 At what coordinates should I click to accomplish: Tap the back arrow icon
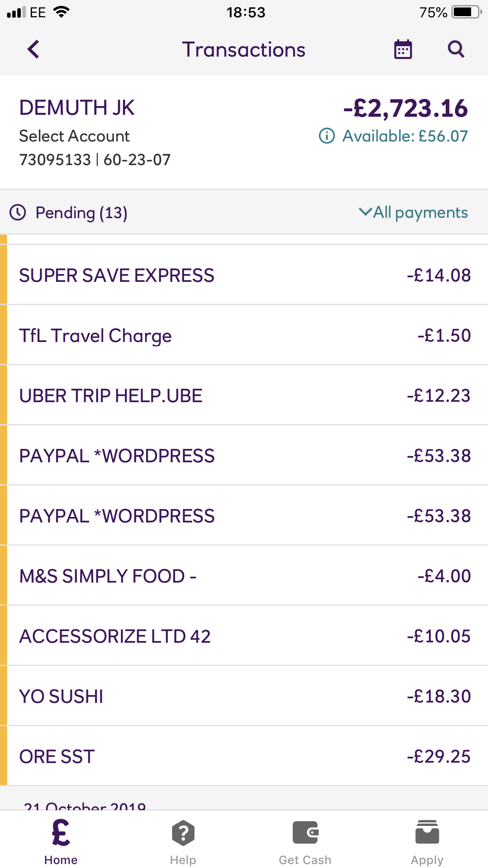[34, 50]
